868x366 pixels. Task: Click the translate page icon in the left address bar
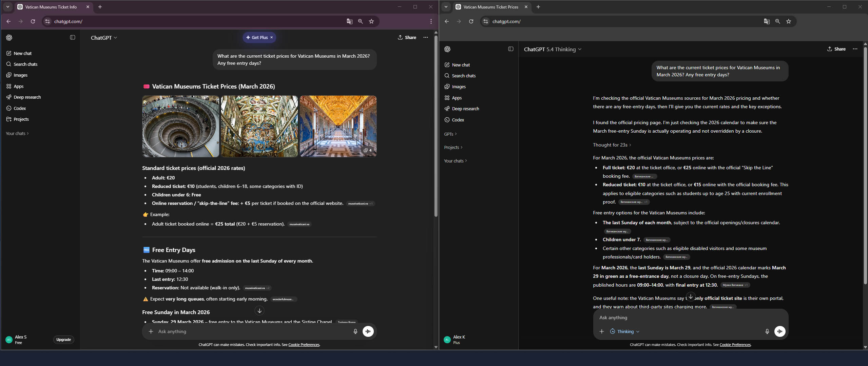point(349,21)
